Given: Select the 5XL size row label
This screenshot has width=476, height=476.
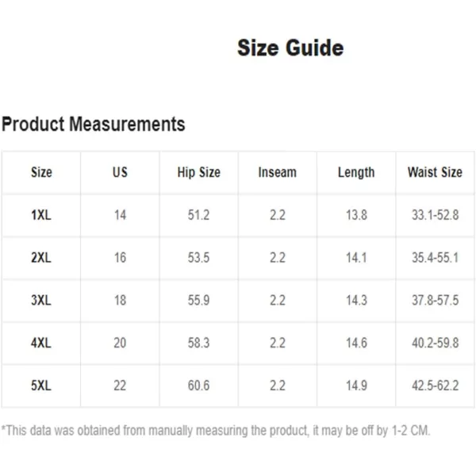Looking at the screenshot, I should 41,386.
